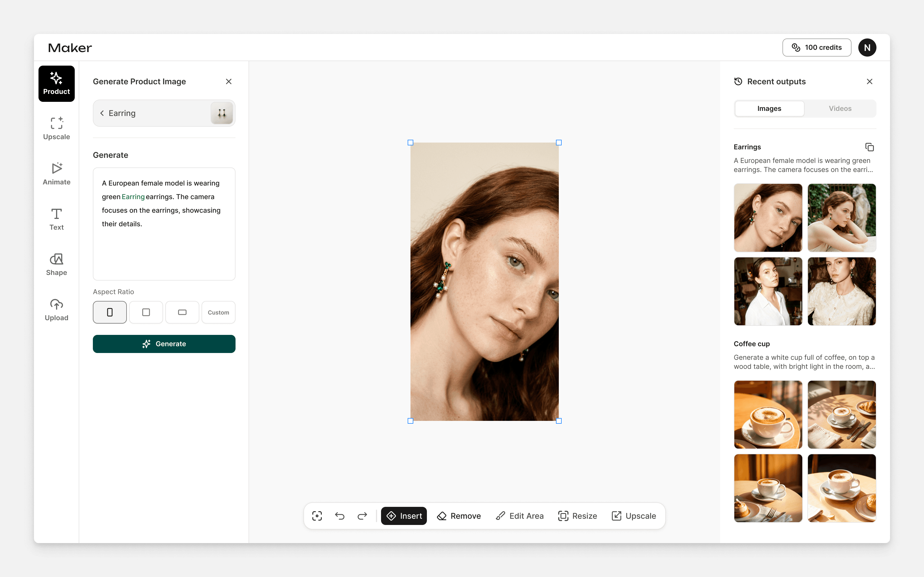This screenshot has width=924, height=577.
Task: Click the Remove button in toolbar
Action: 459,516
